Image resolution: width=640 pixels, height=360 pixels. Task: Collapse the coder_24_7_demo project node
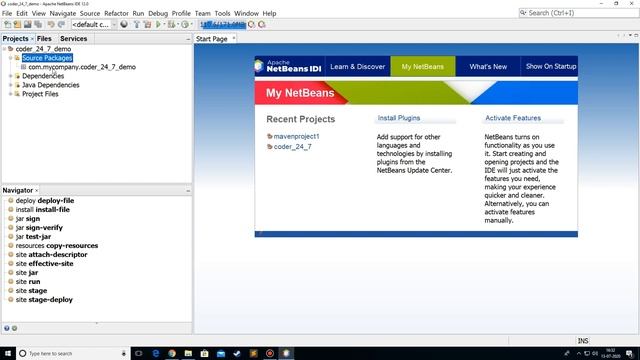[x=4, y=49]
